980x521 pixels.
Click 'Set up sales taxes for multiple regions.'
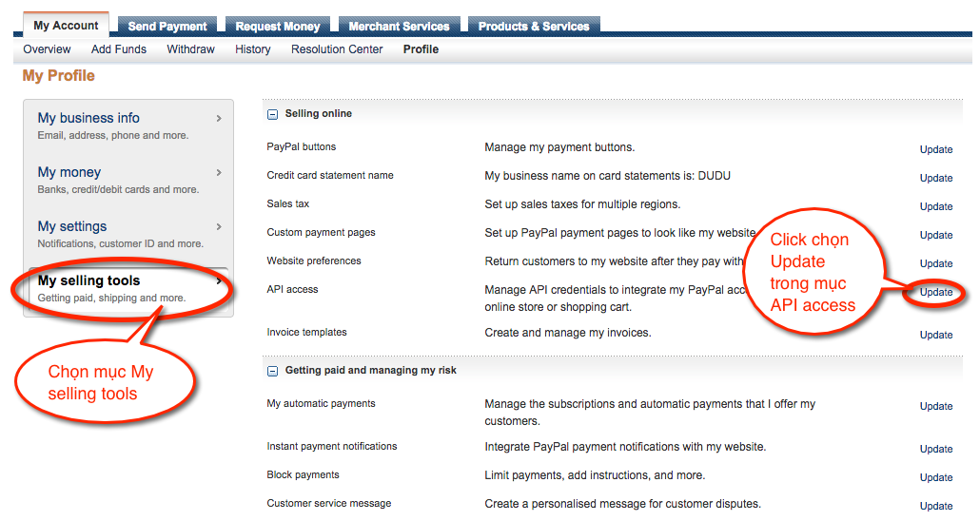[x=582, y=204]
